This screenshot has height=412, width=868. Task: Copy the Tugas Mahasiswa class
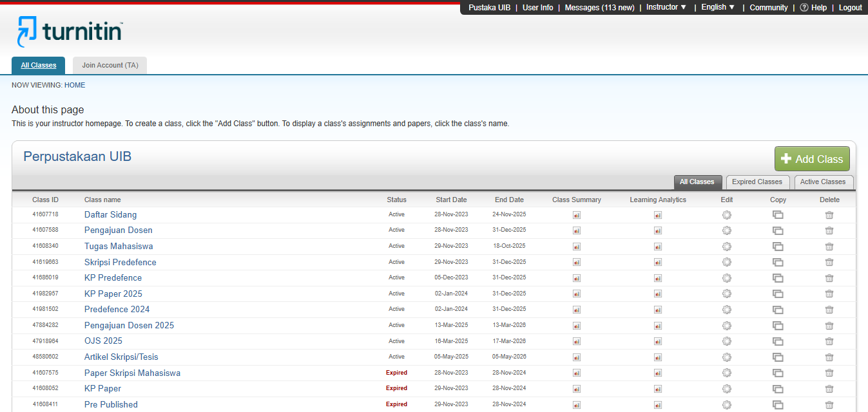click(x=778, y=247)
